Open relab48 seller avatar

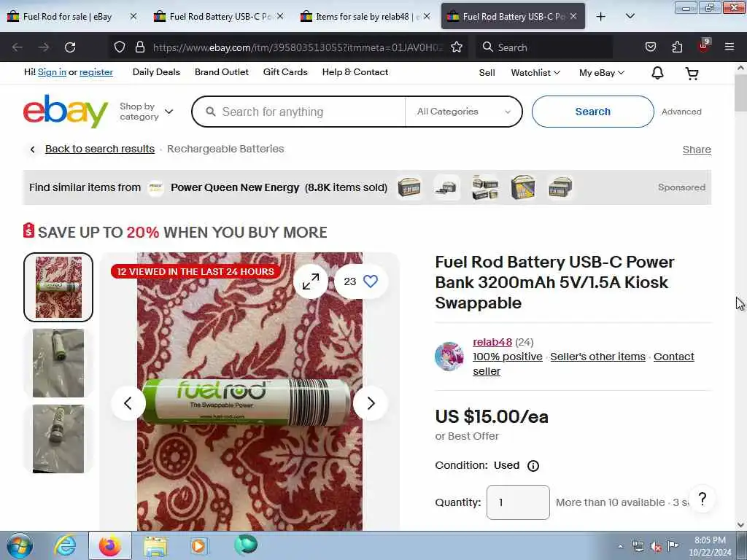point(449,356)
